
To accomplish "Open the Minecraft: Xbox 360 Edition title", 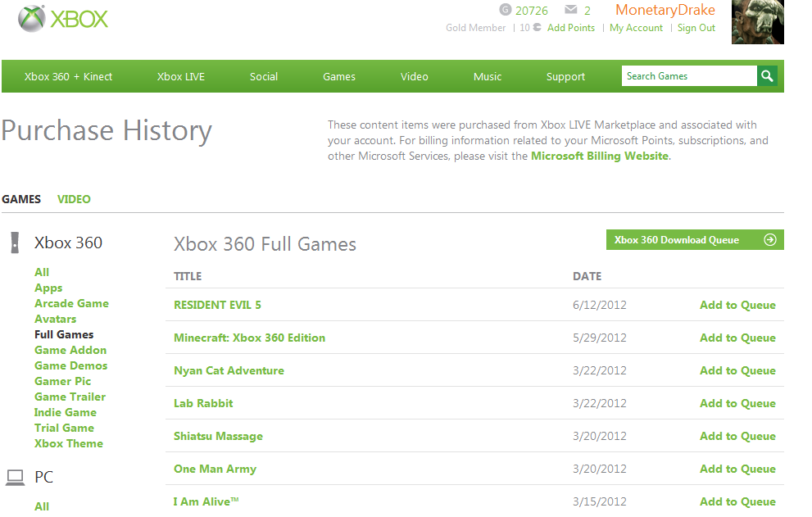I will click(x=249, y=338).
